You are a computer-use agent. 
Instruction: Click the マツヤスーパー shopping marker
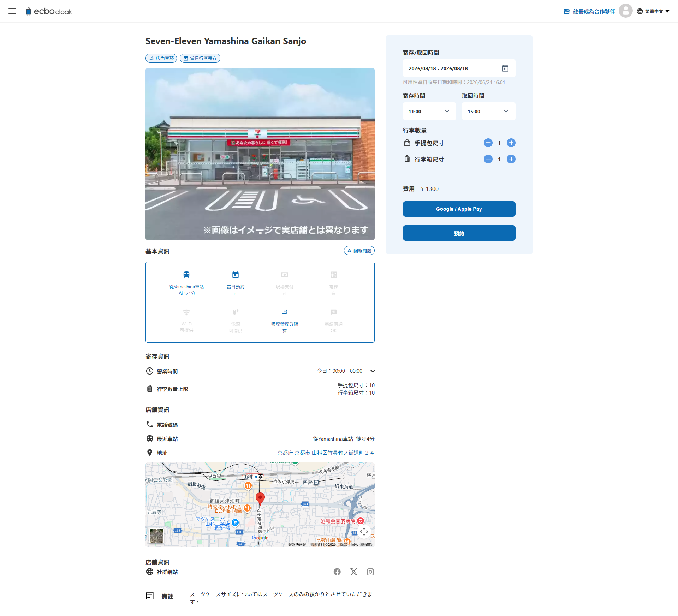pyautogui.click(x=235, y=522)
